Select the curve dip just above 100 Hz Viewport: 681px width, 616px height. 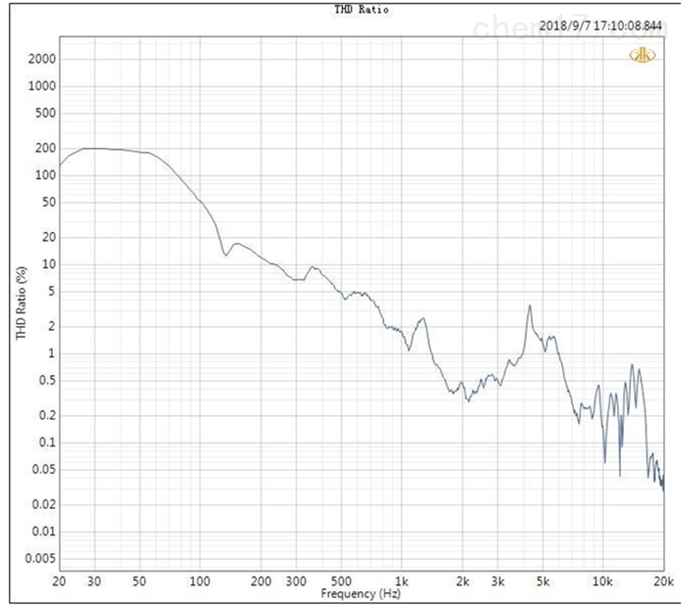pos(226,254)
